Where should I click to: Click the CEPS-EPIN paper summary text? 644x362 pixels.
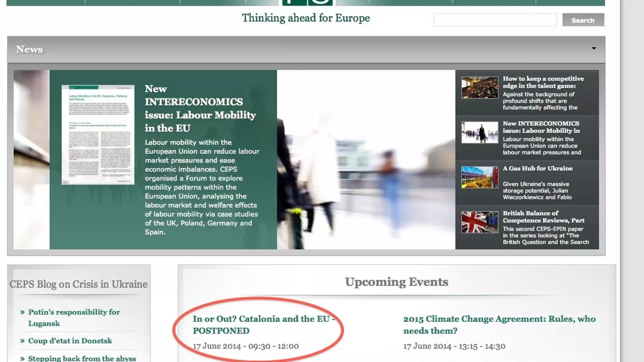(545, 235)
